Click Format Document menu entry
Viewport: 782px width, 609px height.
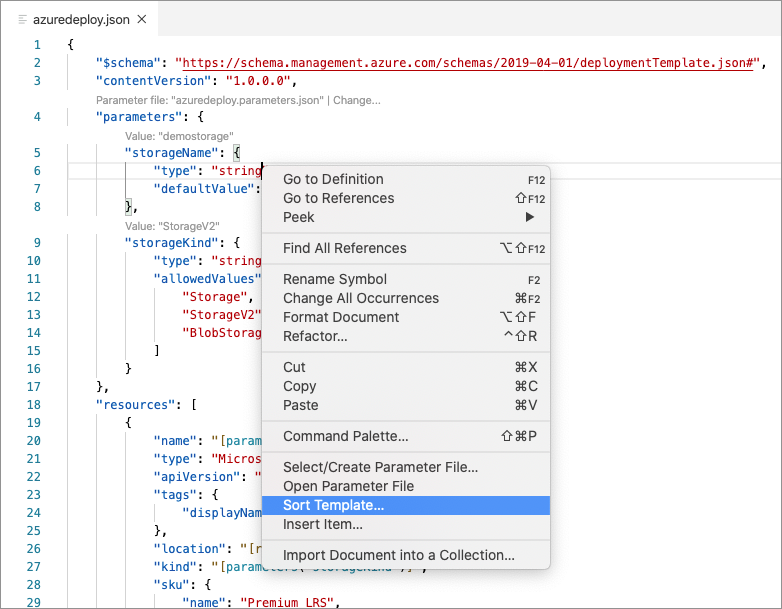click(x=405, y=317)
